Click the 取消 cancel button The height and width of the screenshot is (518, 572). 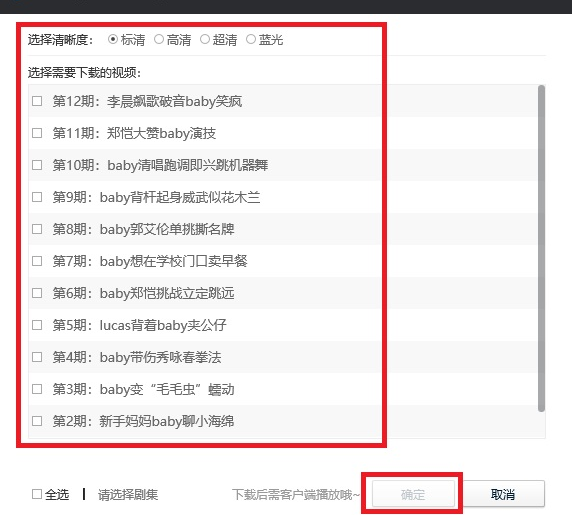[x=503, y=494]
